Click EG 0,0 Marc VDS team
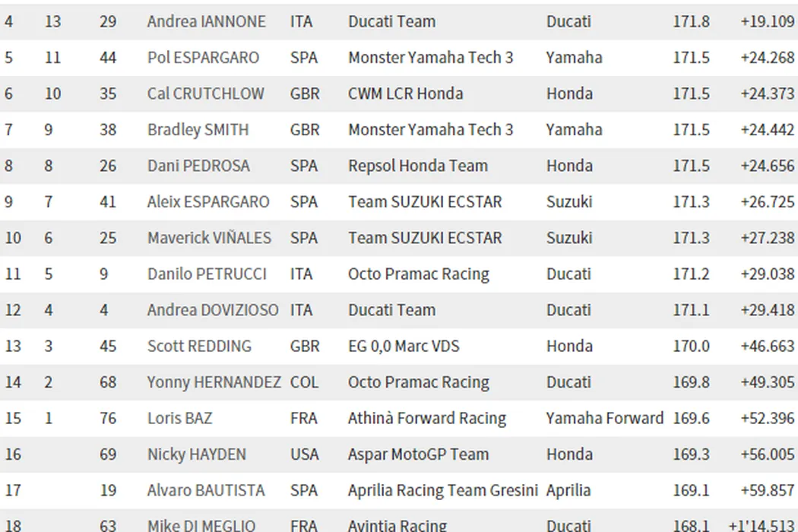The height and width of the screenshot is (532, 798). tap(414, 347)
